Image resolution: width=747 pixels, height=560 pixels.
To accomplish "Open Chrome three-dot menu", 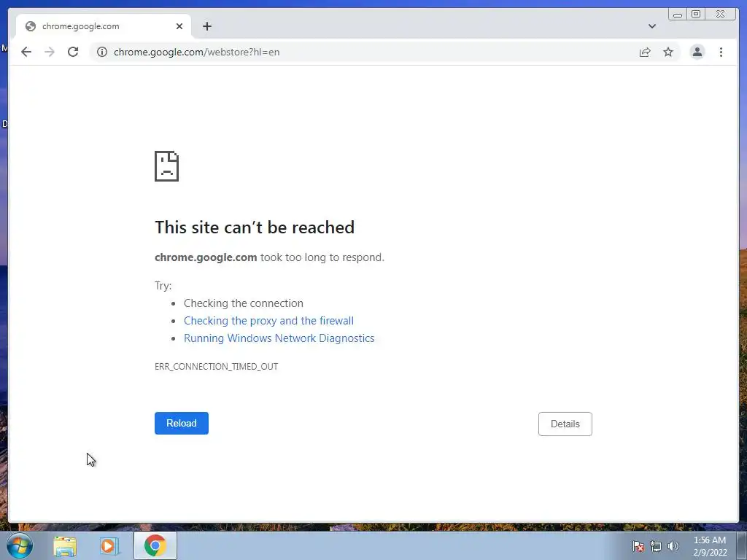I will (x=721, y=52).
